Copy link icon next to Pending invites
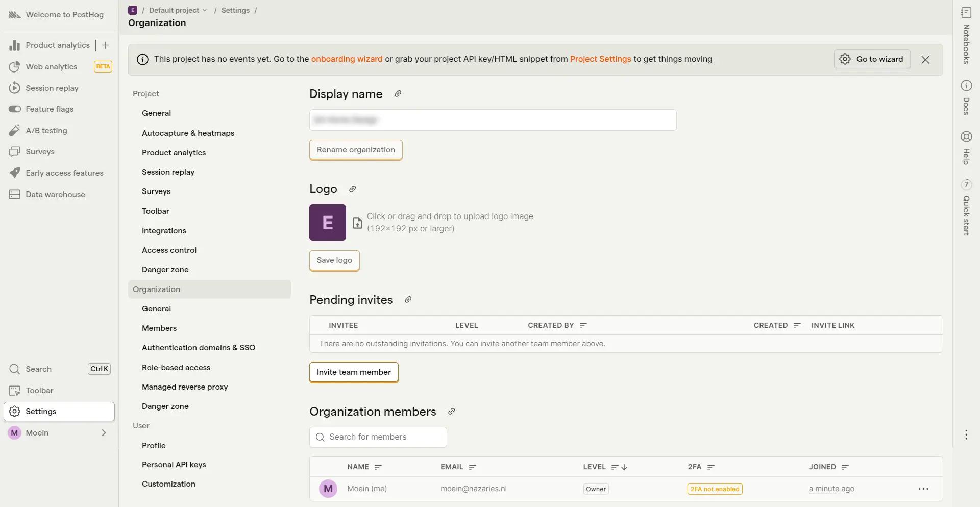 [x=408, y=300]
